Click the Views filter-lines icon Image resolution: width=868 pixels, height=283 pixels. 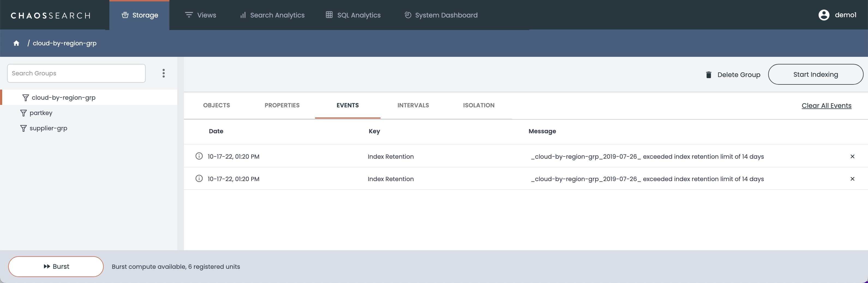[189, 15]
